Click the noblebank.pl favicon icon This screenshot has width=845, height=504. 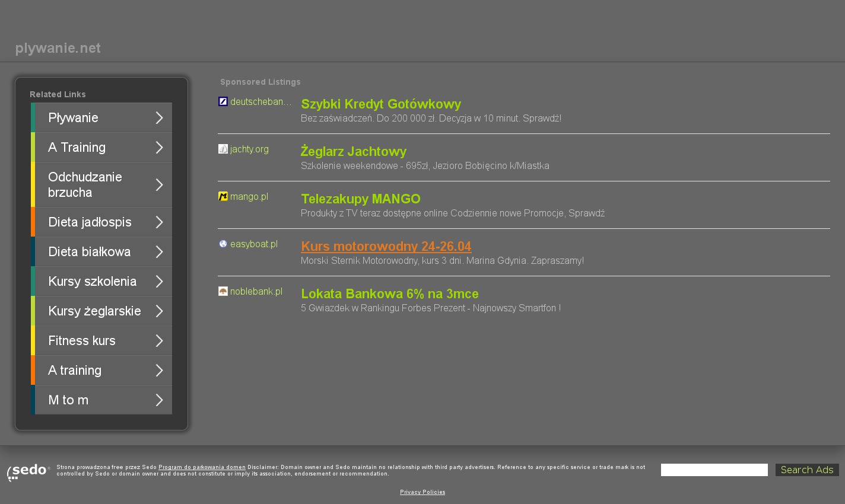pos(223,291)
